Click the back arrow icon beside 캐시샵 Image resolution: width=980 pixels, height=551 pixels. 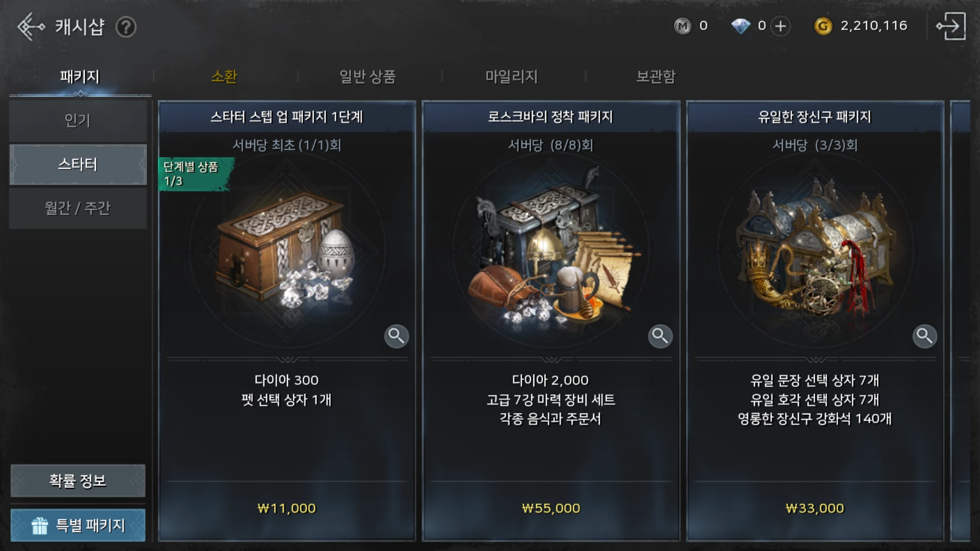click(31, 27)
